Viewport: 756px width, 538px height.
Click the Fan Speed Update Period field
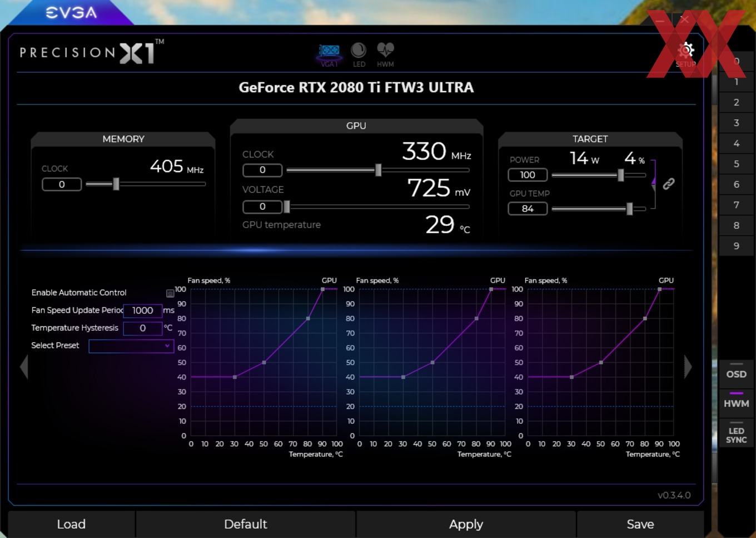pos(143,310)
